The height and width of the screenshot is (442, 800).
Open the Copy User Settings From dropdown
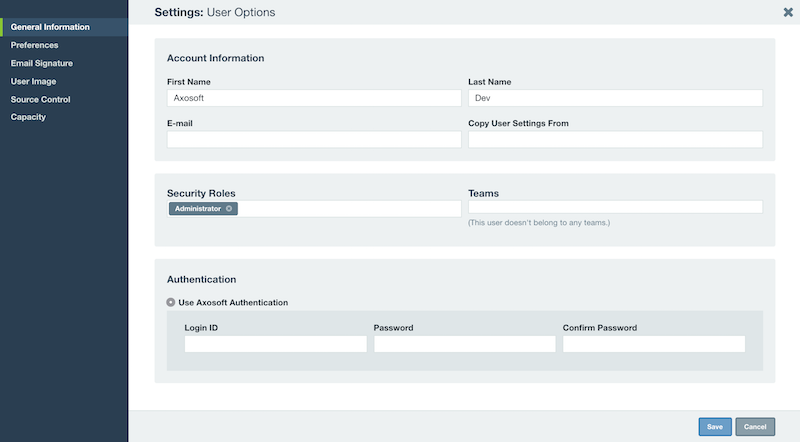615,139
